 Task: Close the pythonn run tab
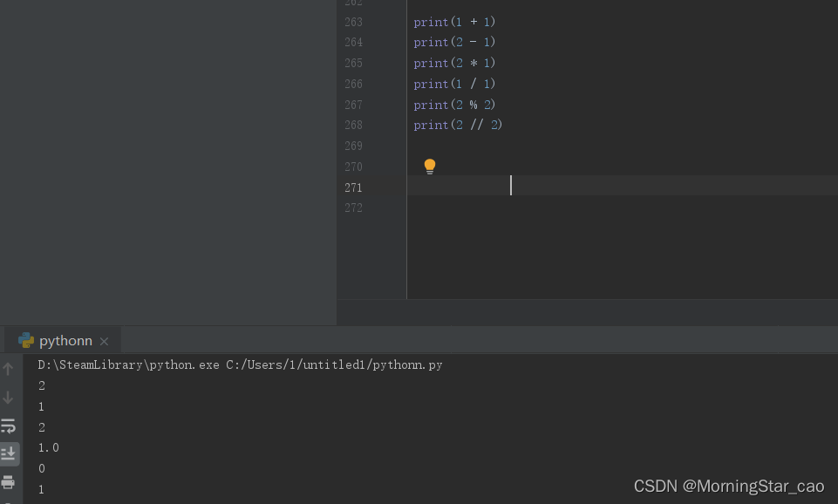click(104, 341)
